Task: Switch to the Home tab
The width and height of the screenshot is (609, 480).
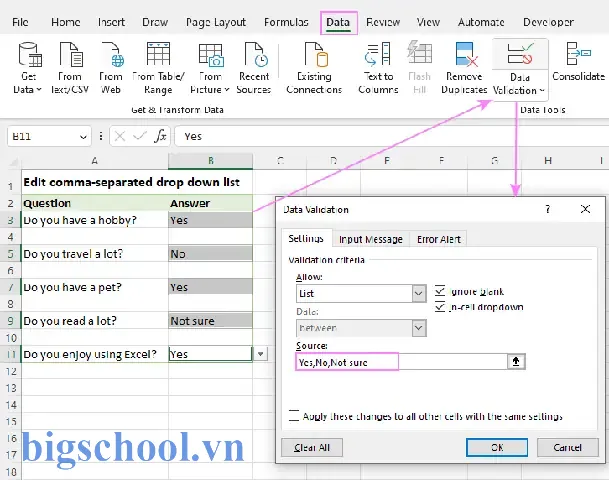Action: (x=66, y=23)
